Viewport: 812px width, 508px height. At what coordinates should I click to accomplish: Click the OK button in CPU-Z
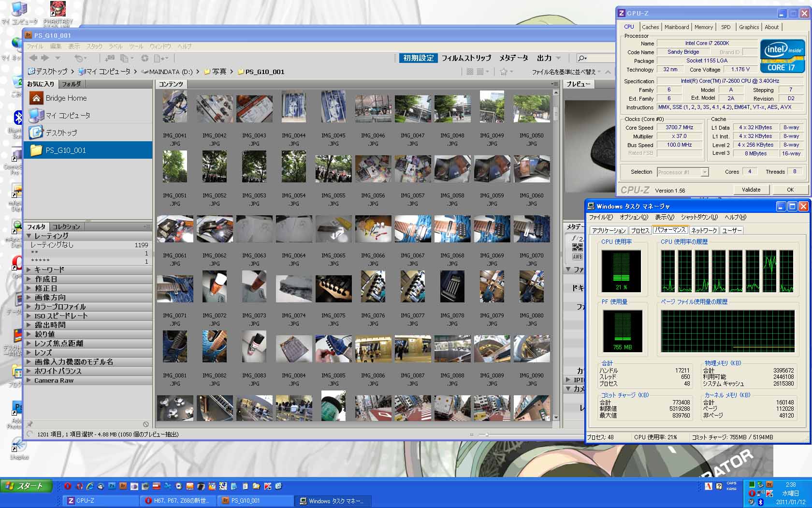(790, 190)
